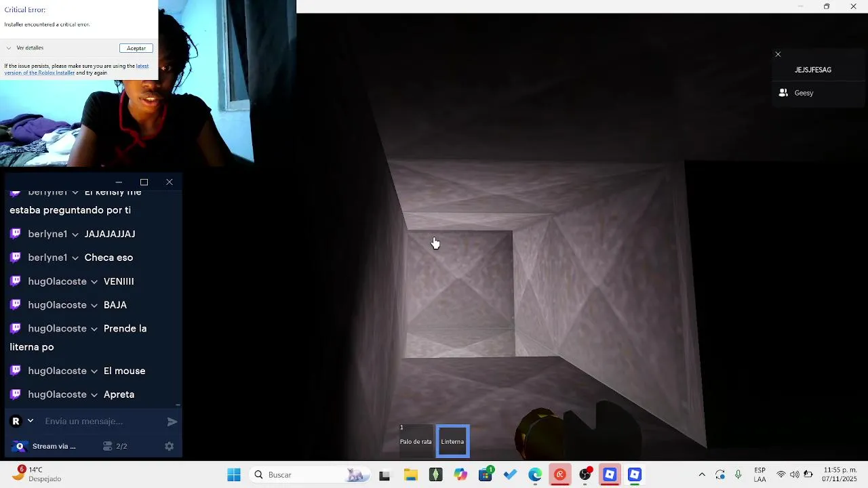Open the ESP LAA language switcher
The image size is (868, 488).
[760, 475]
